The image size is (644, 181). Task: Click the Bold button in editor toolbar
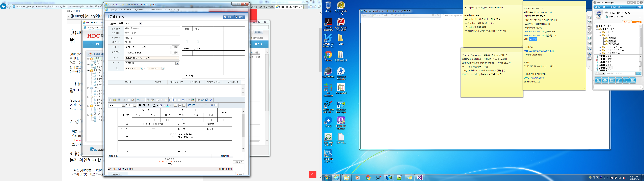(140, 105)
